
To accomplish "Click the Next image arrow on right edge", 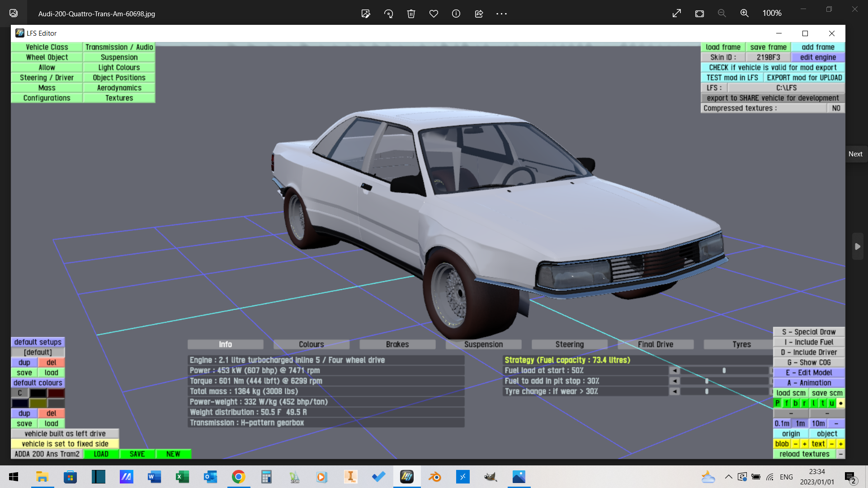I will 858,246.
